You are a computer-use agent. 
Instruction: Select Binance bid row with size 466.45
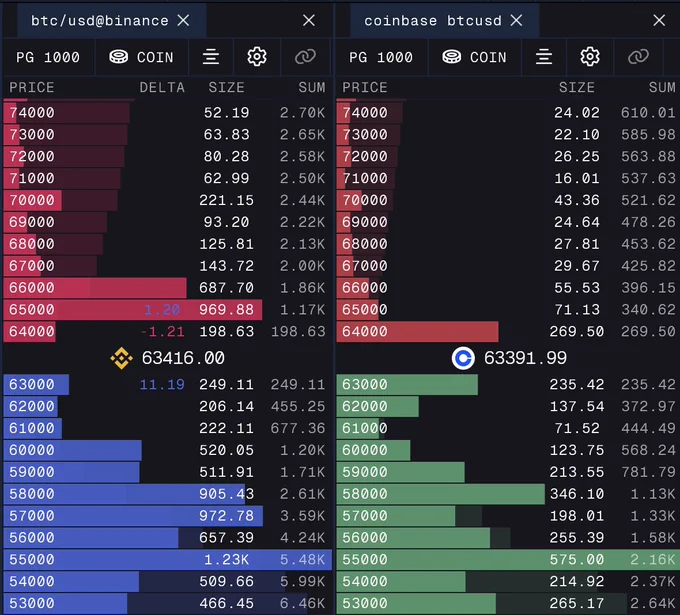tap(167, 603)
